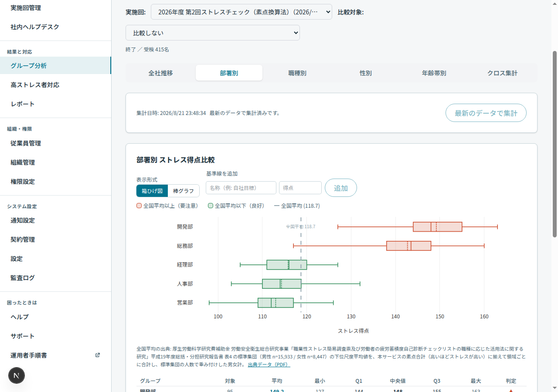Click the round N avatar button
Screen dimensions: 558x392
pos(17,375)
